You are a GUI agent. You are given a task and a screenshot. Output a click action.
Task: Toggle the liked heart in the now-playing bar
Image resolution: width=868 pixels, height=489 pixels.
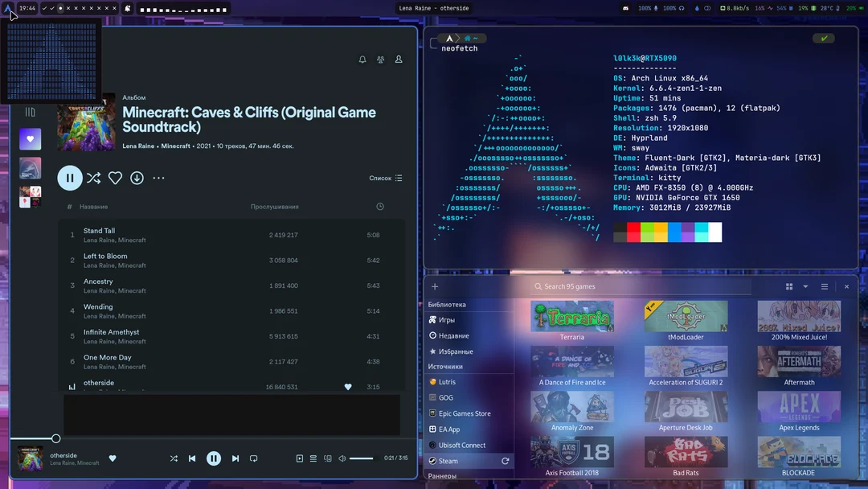pos(113,458)
